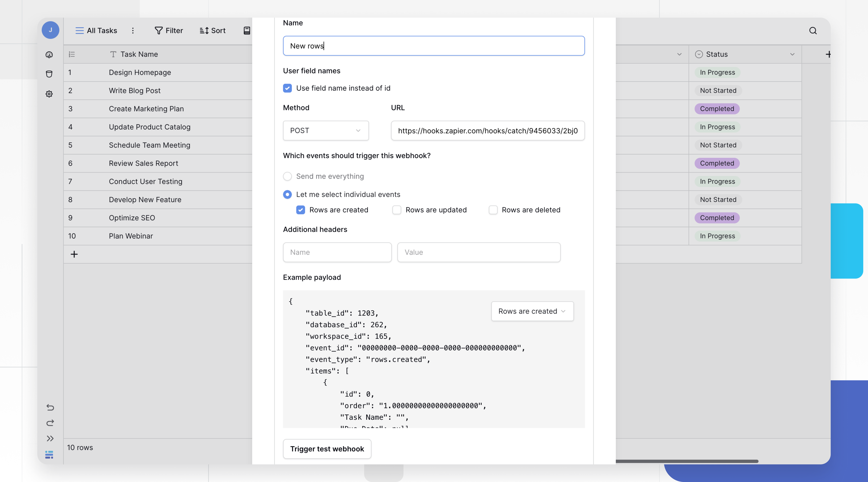Click the search magnifier icon

[x=813, y=31]
